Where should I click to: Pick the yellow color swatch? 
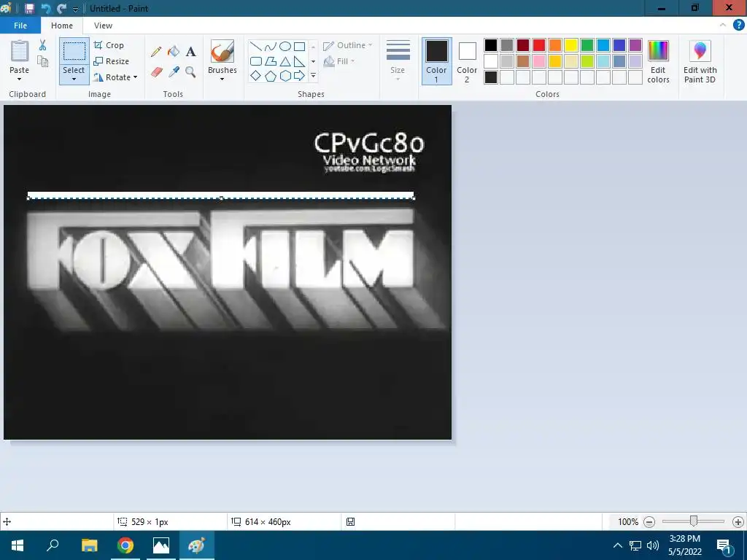(x=570, y=45)
